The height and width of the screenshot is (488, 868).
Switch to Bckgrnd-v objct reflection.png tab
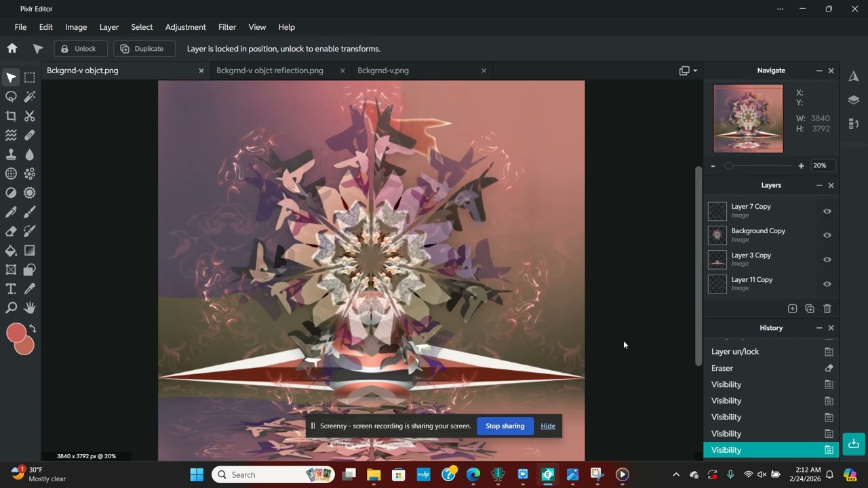point(270,70)
